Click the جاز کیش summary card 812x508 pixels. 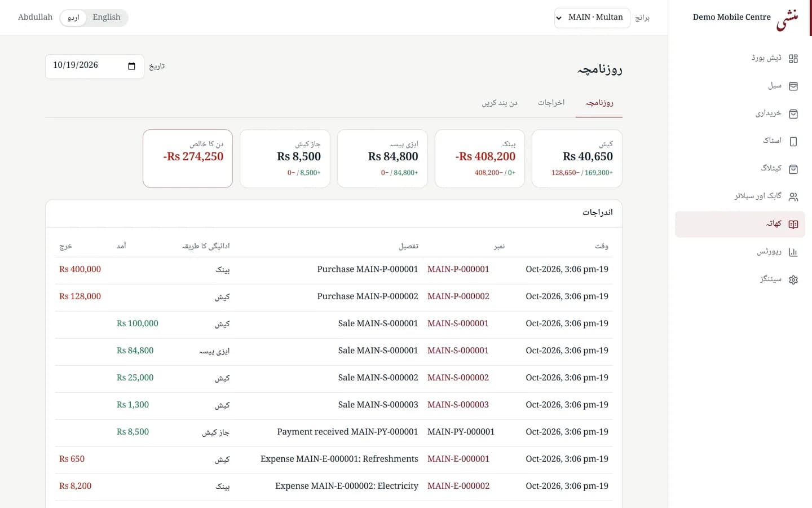pos(285,159)
